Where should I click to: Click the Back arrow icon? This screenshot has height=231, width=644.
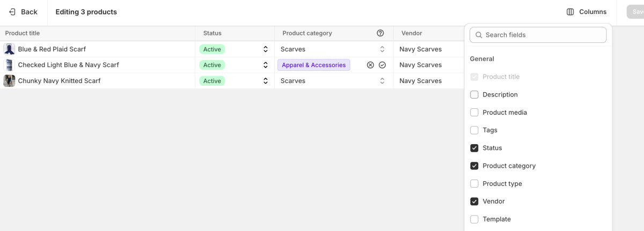[12, 12]
